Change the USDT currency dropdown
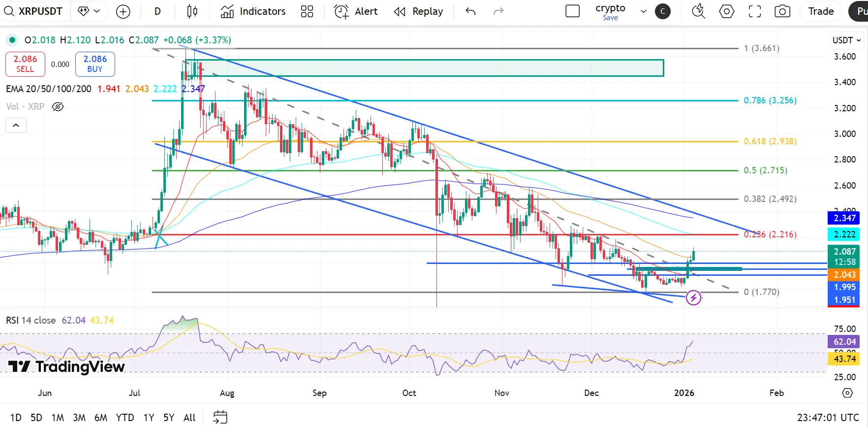 [846, 40]
